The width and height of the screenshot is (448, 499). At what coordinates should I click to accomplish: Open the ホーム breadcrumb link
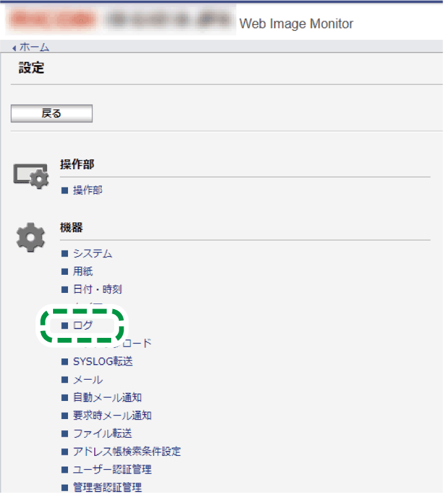click(x=34, y=47)
